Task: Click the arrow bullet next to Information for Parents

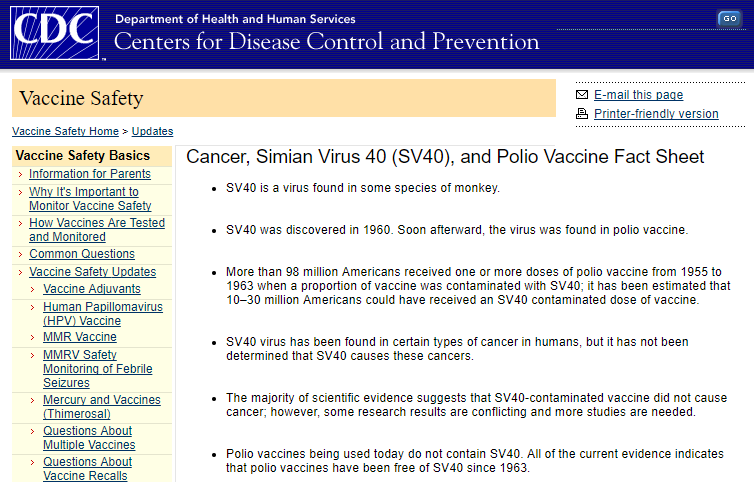Action: pos(20,175)
